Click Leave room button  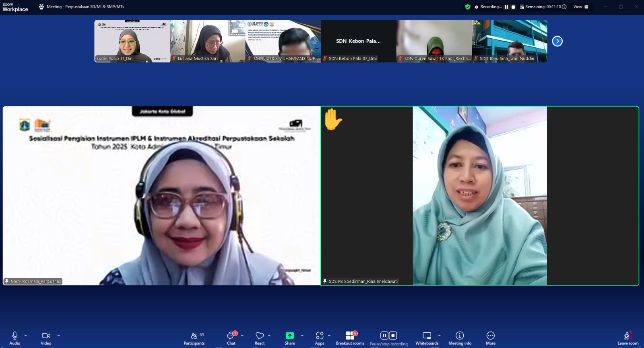[x=628, y=338]
